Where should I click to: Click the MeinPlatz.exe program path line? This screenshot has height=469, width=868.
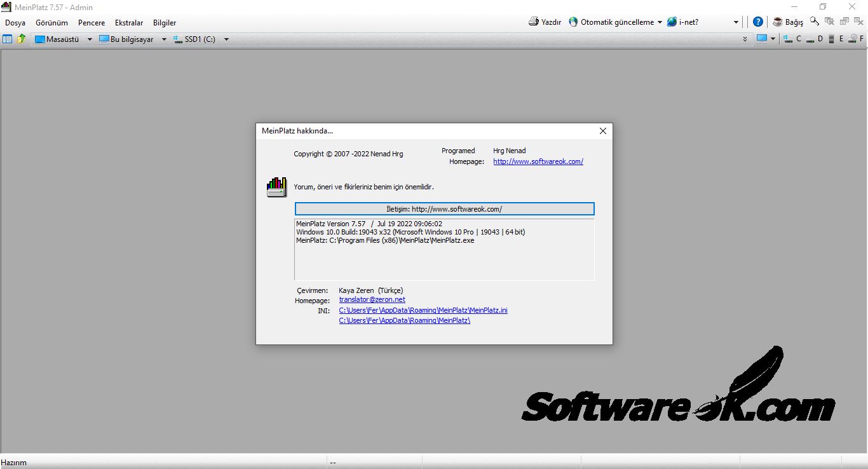pos(385,240)
